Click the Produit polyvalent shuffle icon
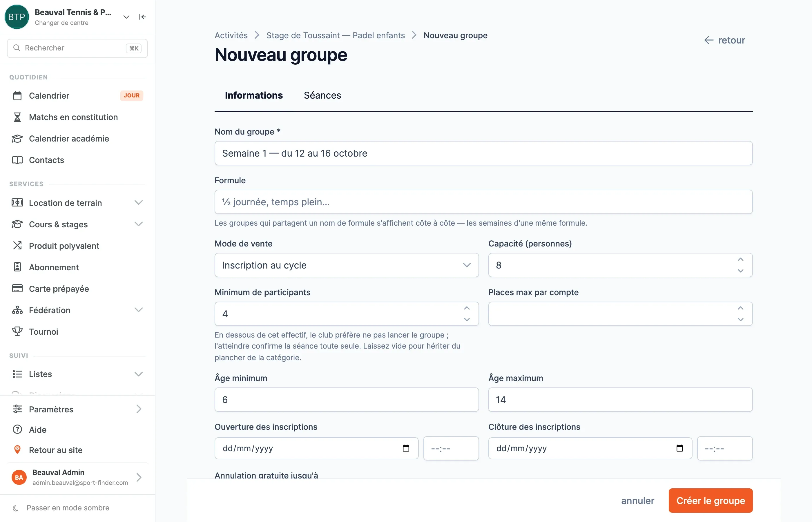Image resolution: width=812 pixels, height=522 pixels. click(x=17, y=245)
